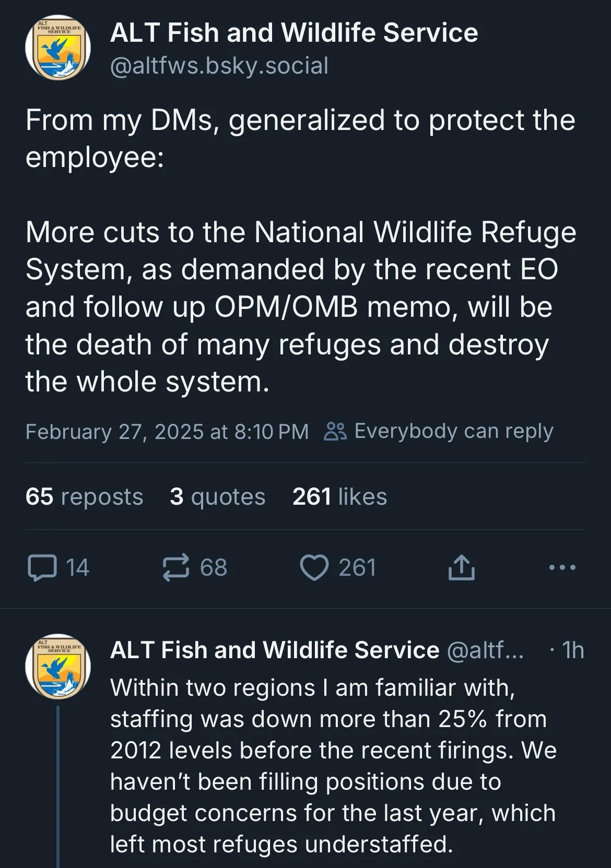
Task: Open main post author avatar
Action: click(57, 47)
